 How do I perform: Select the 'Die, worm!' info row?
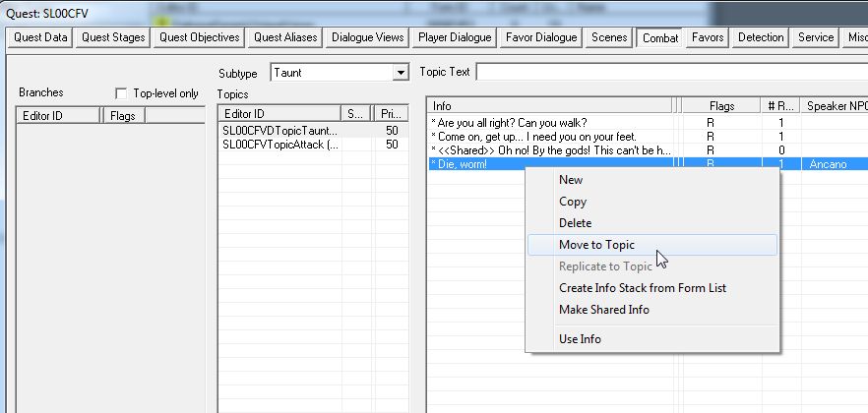click(648, 164)
